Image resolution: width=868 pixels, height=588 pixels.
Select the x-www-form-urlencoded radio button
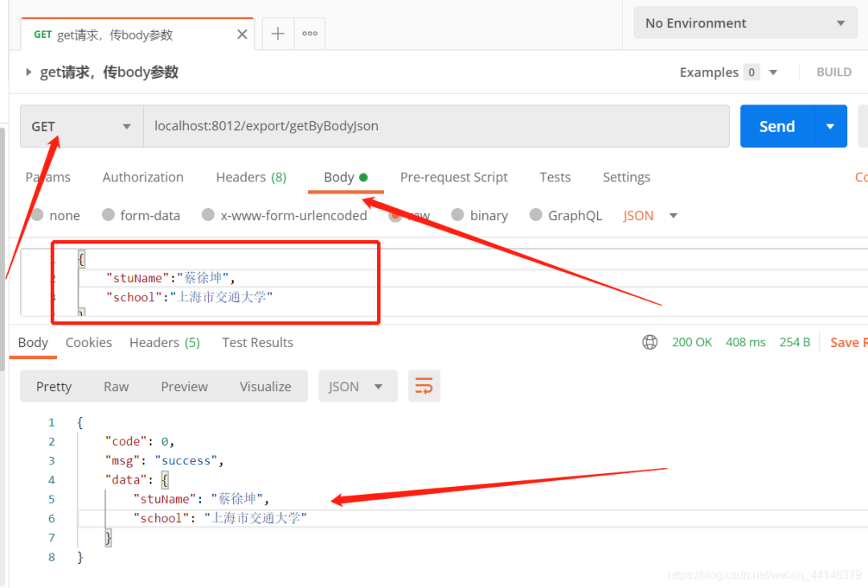tap(208, 214)
